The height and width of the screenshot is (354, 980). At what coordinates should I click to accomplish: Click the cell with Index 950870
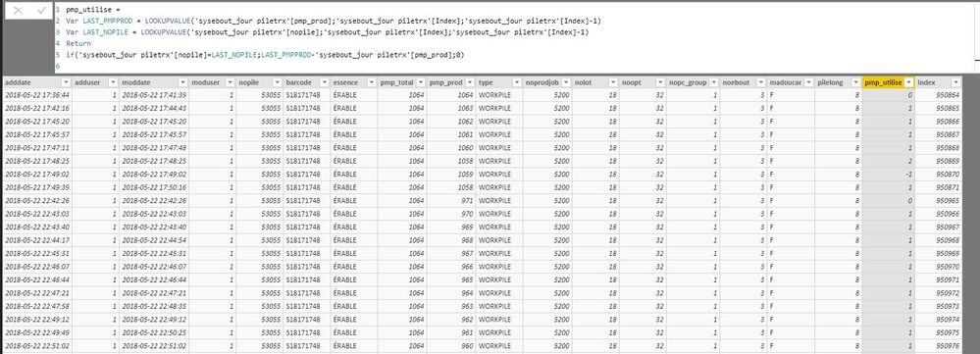[938, 175]
